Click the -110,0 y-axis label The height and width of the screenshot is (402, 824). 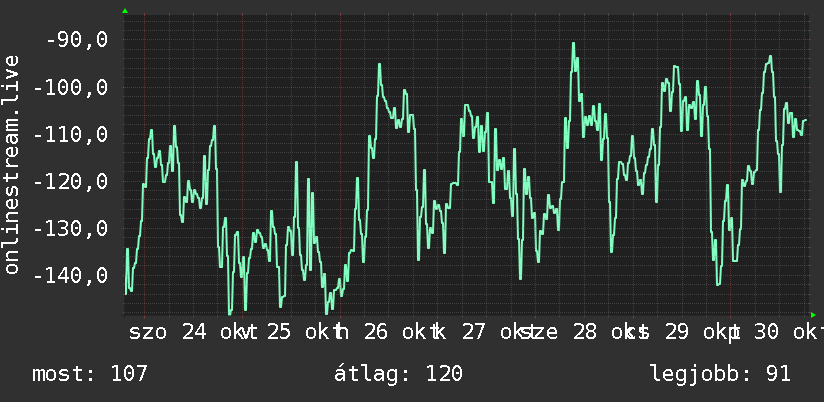coord(70,134)
